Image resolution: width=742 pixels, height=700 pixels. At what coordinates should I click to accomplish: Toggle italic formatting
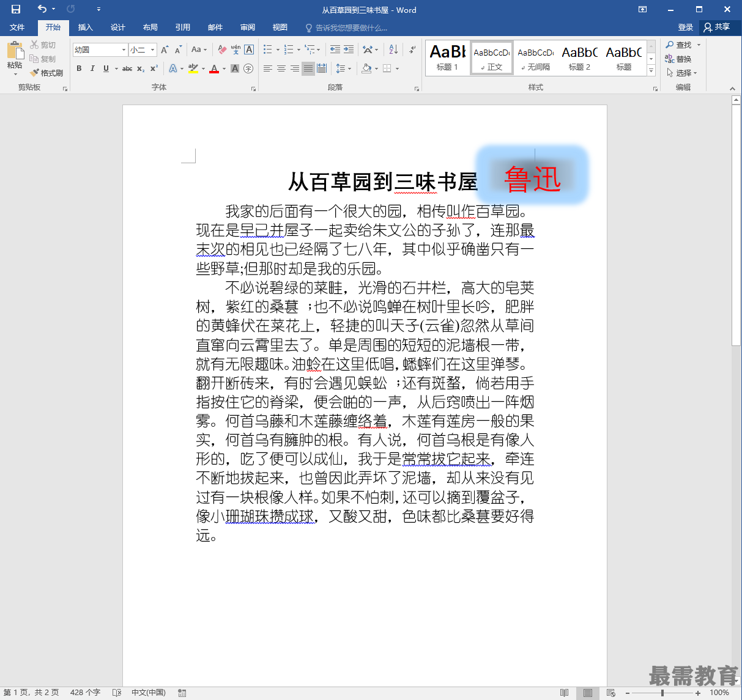(x=92, y=68)
